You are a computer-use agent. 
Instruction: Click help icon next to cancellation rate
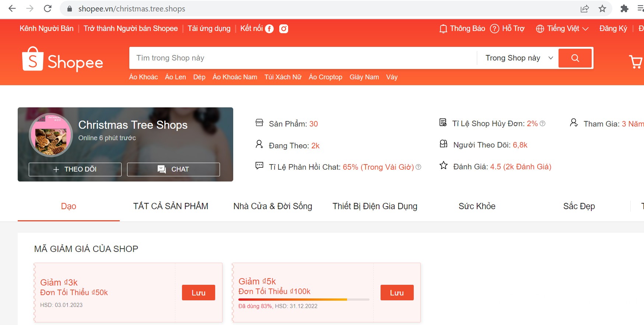tap(543, 124)
